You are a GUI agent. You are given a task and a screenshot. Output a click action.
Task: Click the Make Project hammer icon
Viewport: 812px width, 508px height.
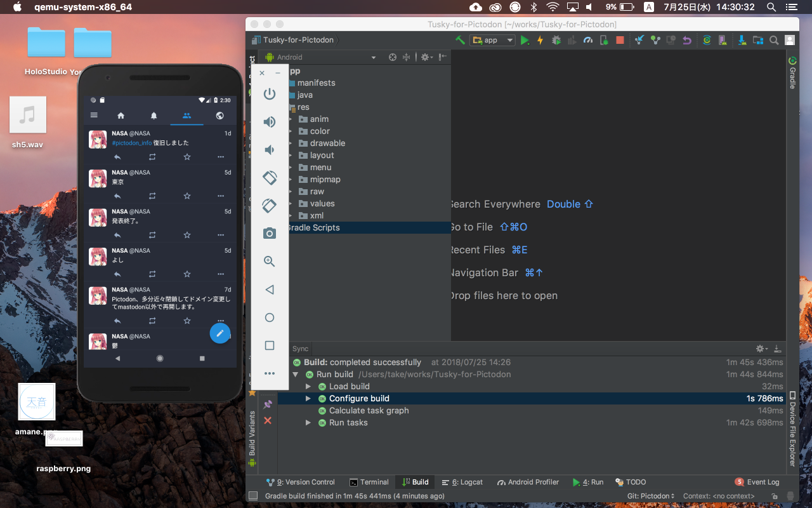coord(460,40)
